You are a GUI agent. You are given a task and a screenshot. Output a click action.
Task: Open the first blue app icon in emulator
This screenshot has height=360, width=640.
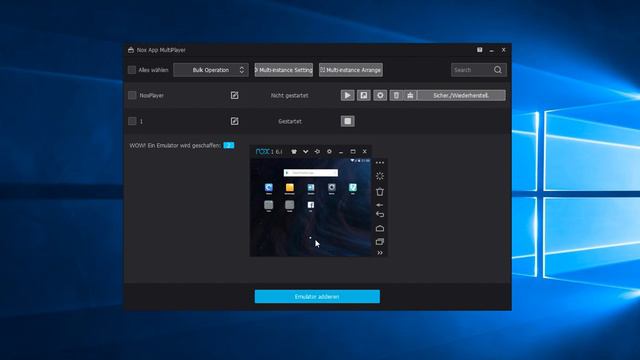(269, 187)
